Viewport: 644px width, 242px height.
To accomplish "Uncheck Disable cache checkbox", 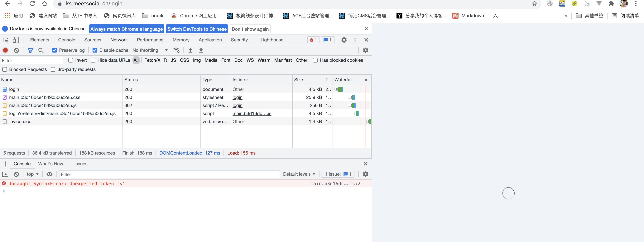I will click(x=95, y=50).
